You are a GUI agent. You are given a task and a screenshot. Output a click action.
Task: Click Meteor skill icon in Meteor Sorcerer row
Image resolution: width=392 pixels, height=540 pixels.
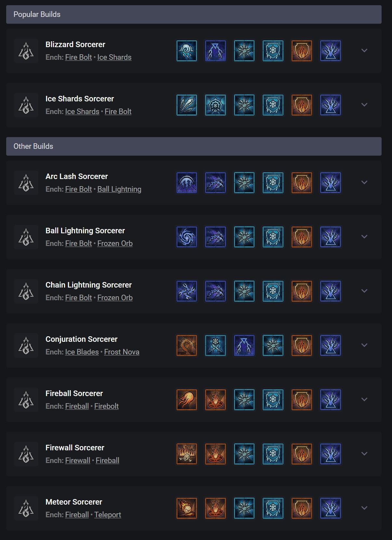point(187,508)
